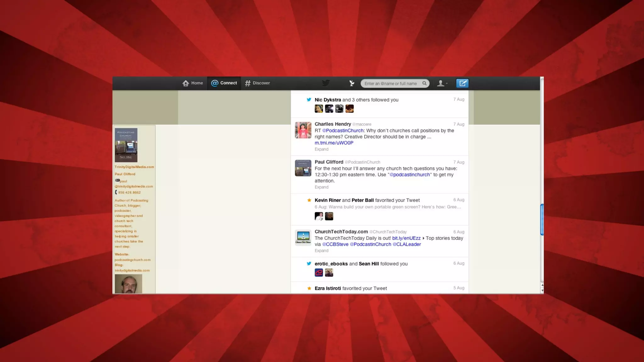
Task: Open Peter Ball's profile
Action: tap(363, 200)
